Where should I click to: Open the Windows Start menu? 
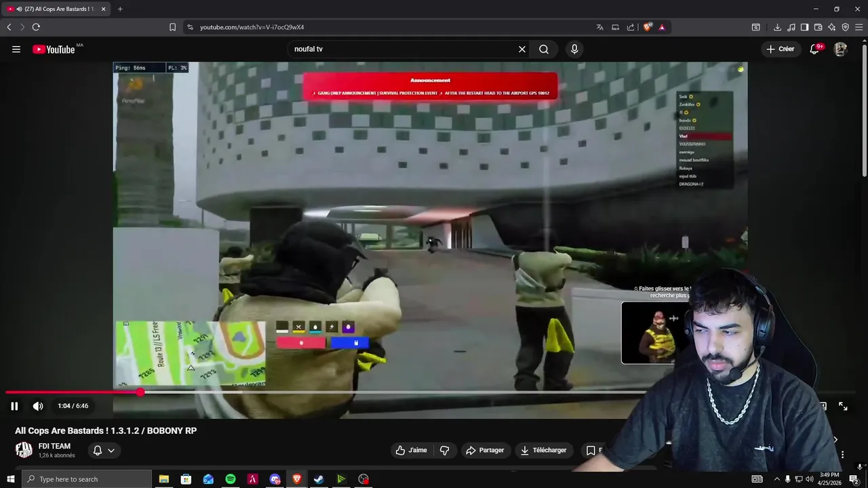tap(10, 479)
